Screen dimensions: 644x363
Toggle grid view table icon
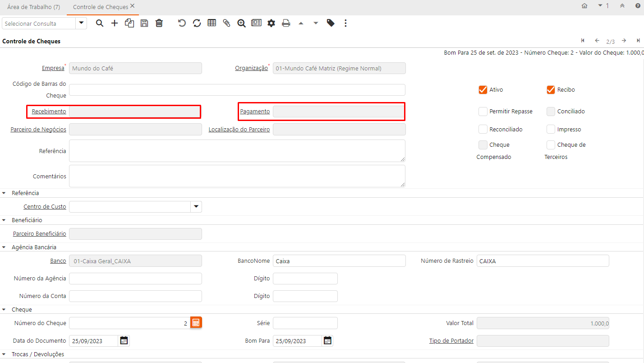pyautogui.click(x=212, y=23)
